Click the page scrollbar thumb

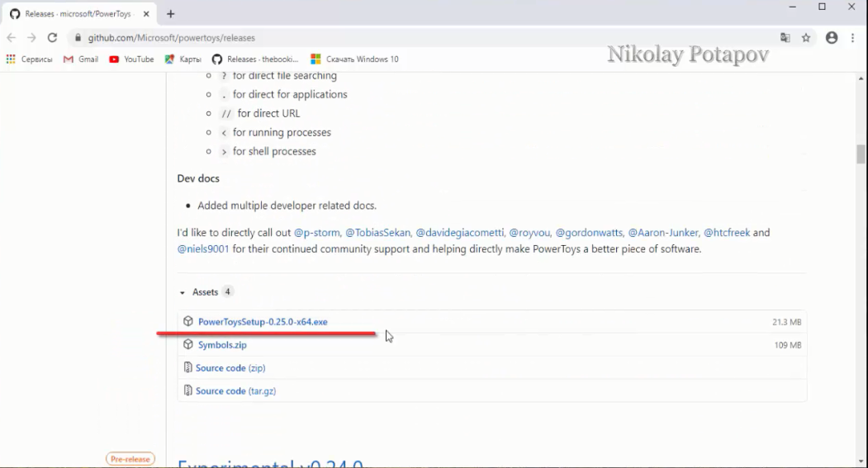click(861, 154)
